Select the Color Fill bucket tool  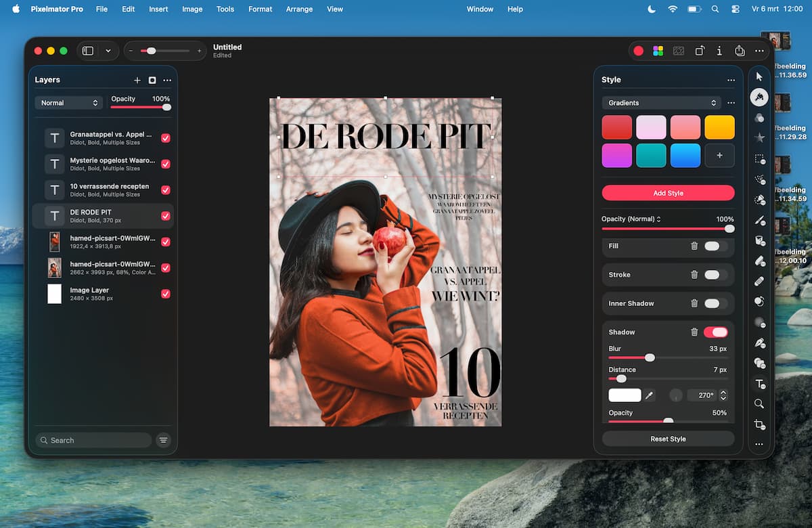pos(759,240)
